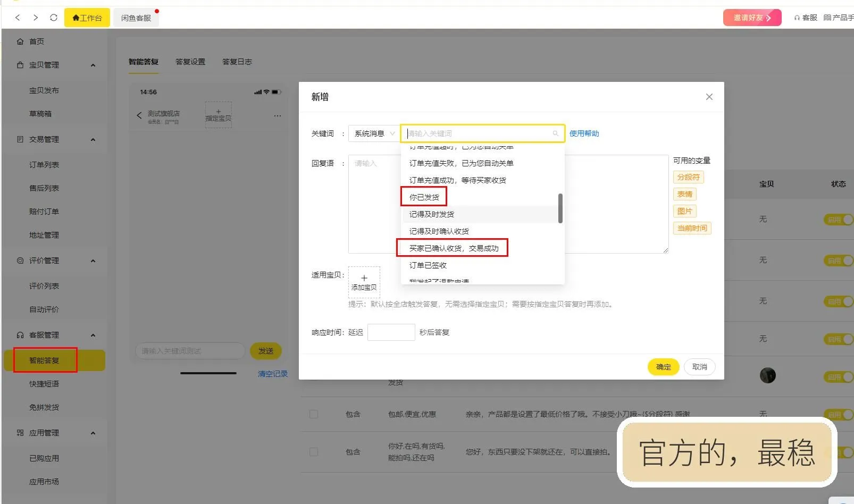The height and width of the screenshot is (504, 854).
Task: Click the 清空记录 link
Action: click(x=273, y=374)
